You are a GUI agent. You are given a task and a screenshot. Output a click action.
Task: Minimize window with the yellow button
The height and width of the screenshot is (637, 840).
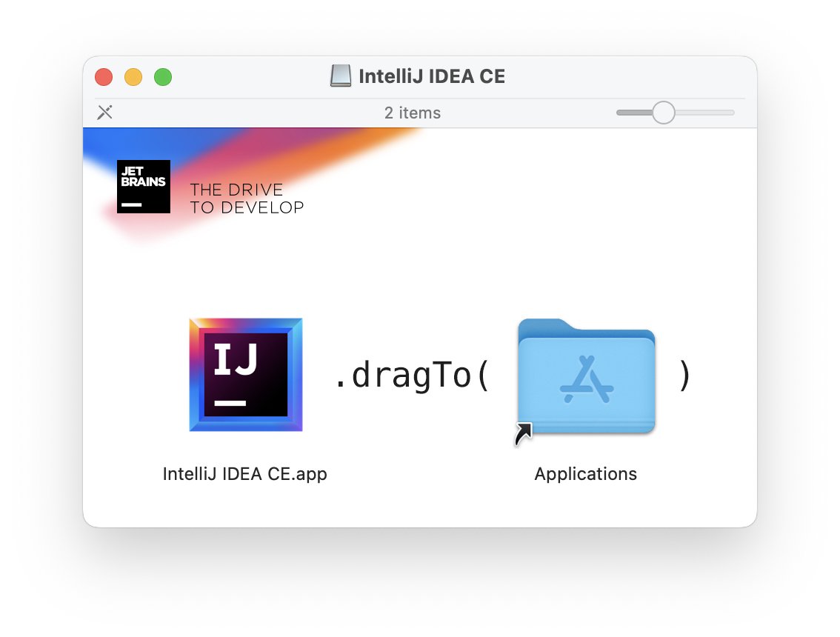tap(133, 77)
